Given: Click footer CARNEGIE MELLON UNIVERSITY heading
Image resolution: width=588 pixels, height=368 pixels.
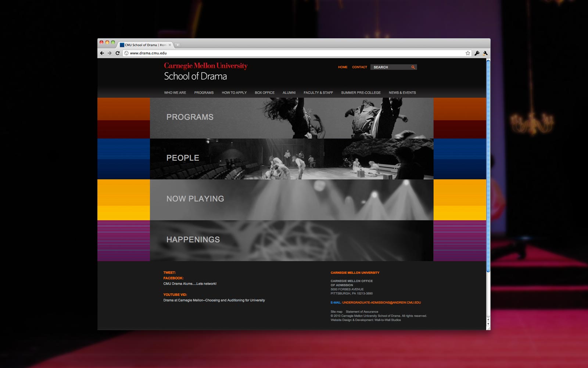Looking at the screenshot, I should point(355,273).
